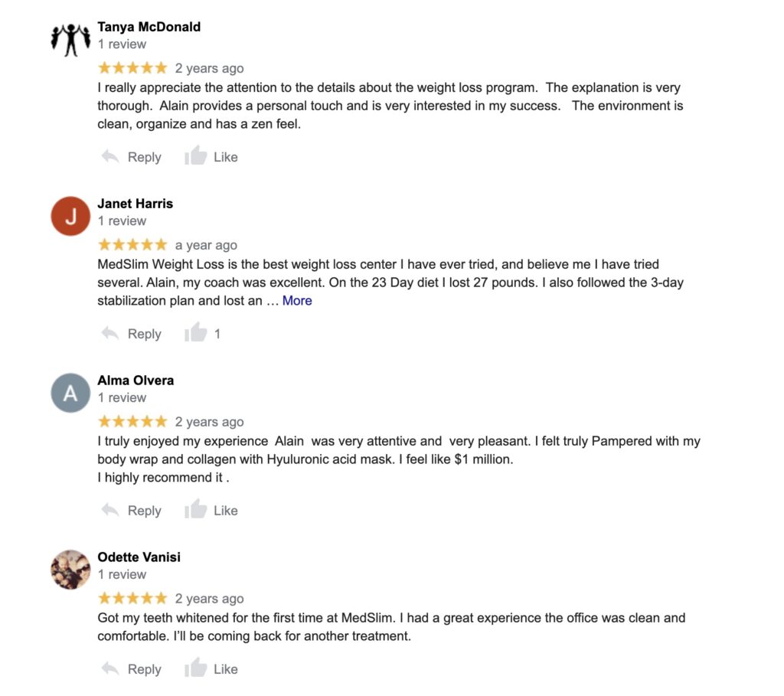Image resolution: width=784 pixels, height=696 pixels.
Task: Click thumbs-up icon on Janet Harris's review
Action: tap(196, 333)
